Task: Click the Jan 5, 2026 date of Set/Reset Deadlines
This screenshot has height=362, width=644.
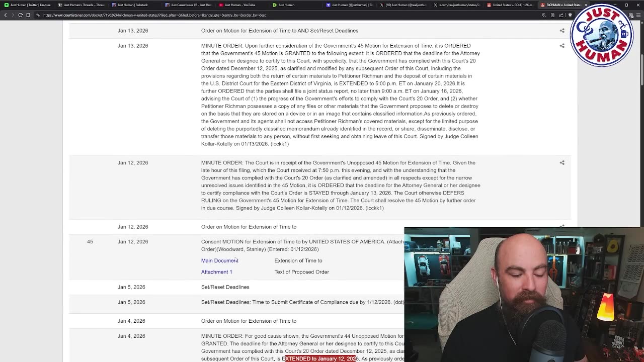Action: point(131,287)
